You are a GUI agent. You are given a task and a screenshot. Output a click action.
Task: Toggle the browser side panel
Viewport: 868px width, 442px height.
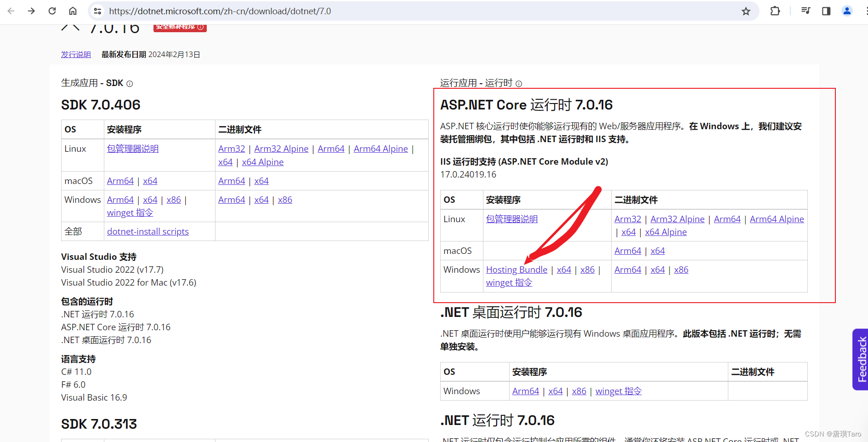point(826,11)
